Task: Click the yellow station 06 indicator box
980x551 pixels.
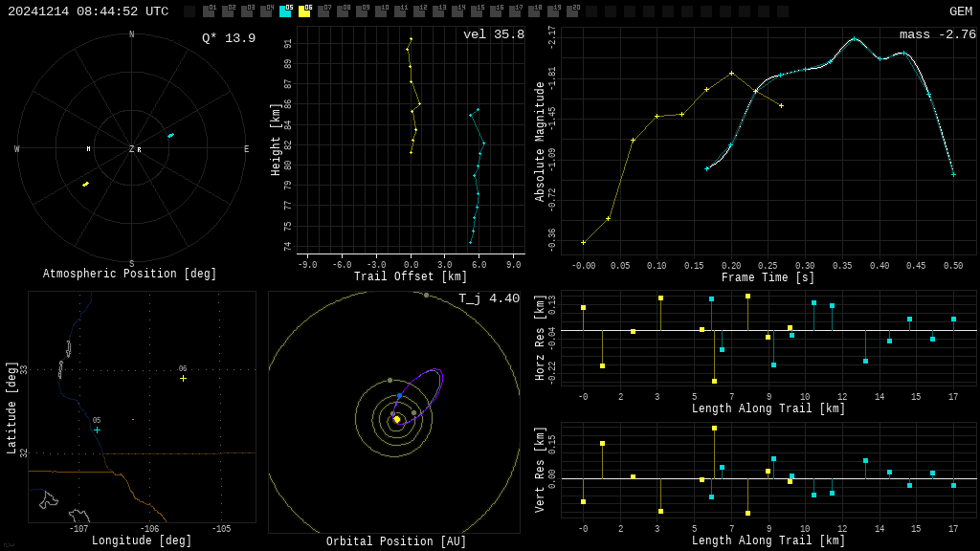Action: pyautogui.click(x=304, y=11)
